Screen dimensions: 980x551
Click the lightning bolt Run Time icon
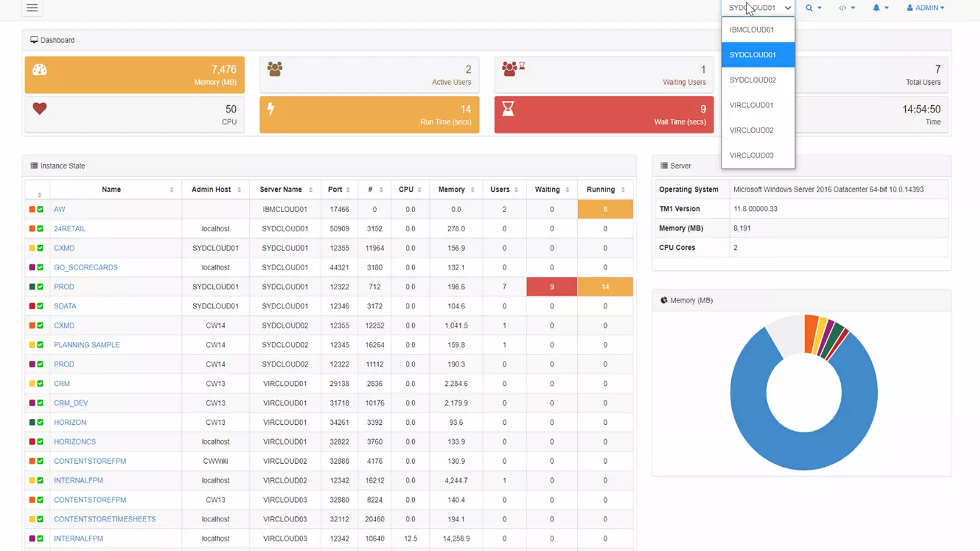270,109
